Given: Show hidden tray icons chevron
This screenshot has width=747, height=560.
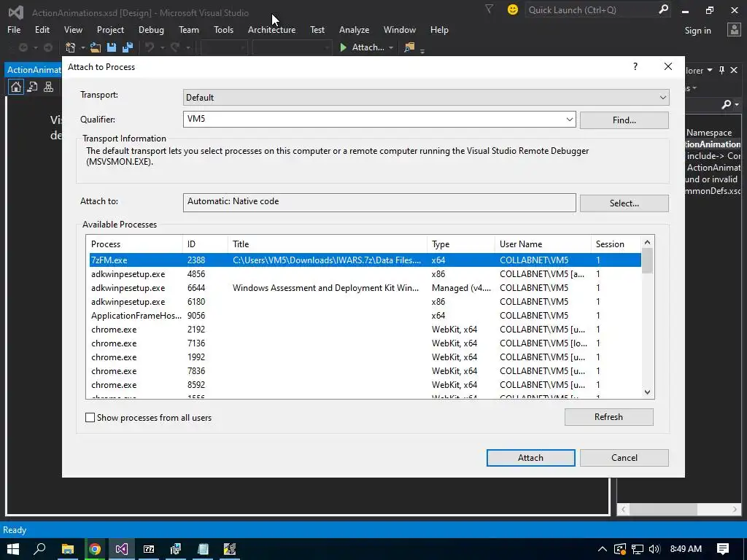Looking at the screenshot, I should pos(602,549).
